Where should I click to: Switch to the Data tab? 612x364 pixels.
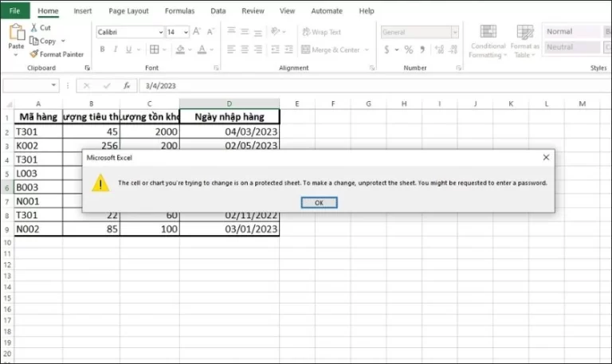click(x=218, y=11)
